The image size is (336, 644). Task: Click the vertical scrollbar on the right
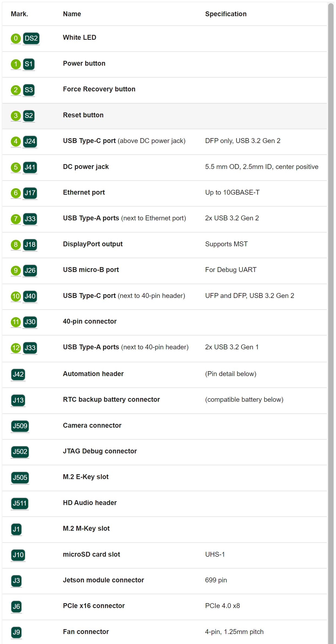[331, 323]
